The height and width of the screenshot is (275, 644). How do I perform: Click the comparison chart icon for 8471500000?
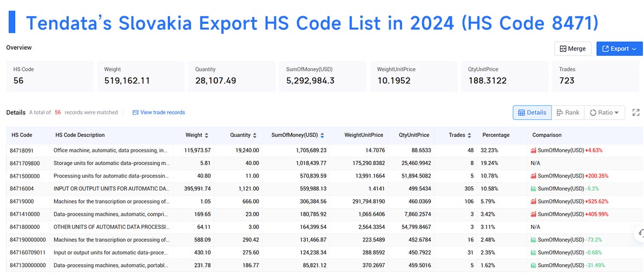point(534,176)
